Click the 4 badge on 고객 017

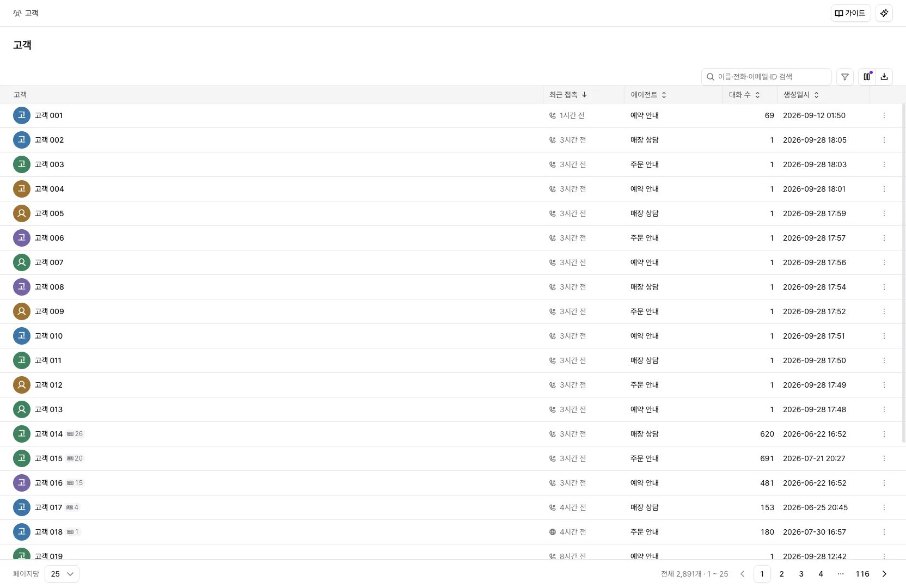[x=72, y=507]
